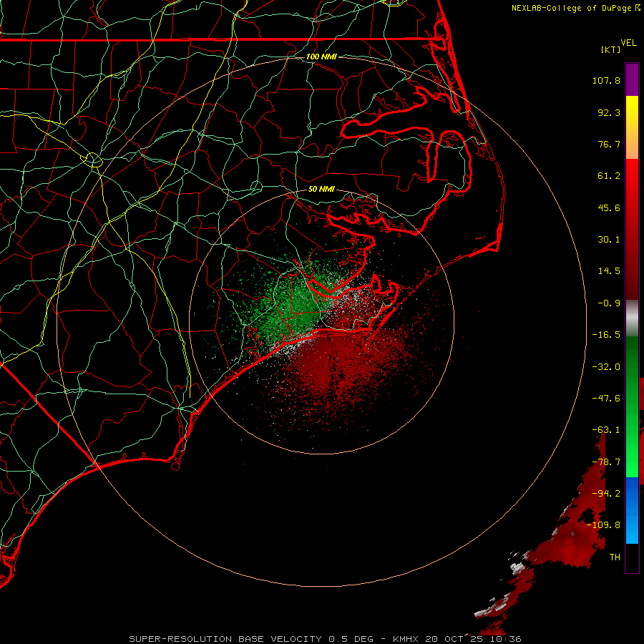Select the -32.0 scale value
644x644 pixels.
pos(606,367)
